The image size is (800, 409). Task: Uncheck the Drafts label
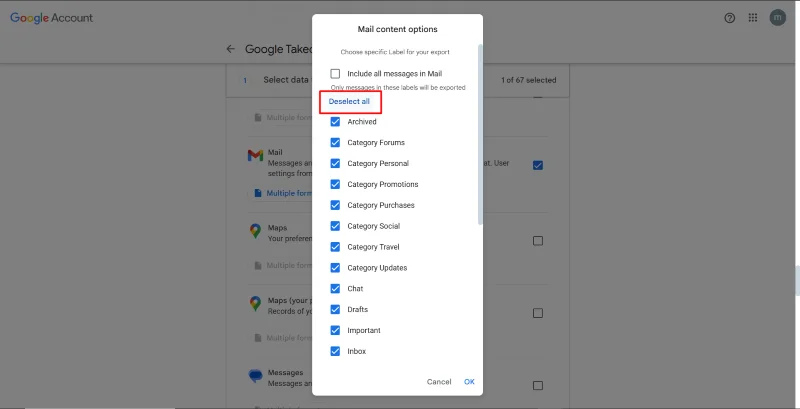pos(335,310)
